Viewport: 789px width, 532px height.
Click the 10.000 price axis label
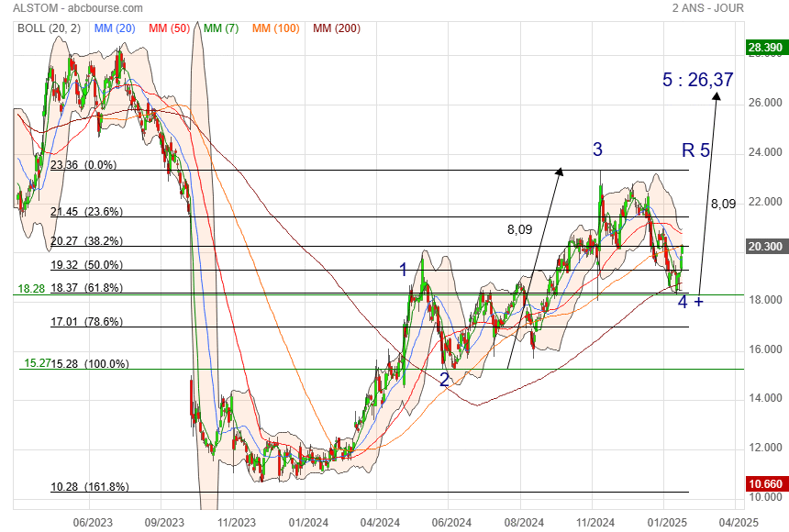point(765,497)
